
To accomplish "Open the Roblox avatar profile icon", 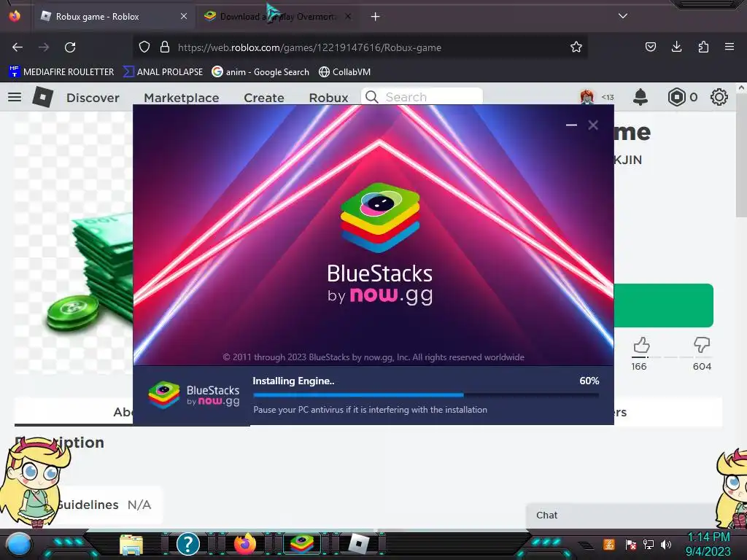I will point(587,97).
